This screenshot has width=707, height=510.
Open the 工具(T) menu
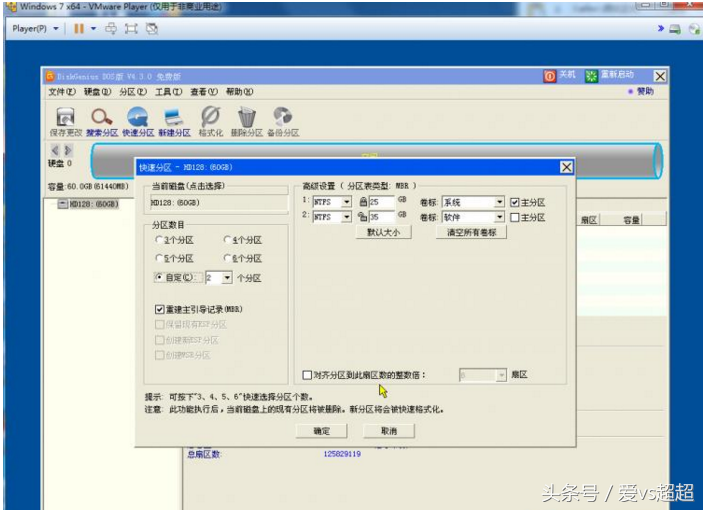pyautogui.click(x=168, y=92)
